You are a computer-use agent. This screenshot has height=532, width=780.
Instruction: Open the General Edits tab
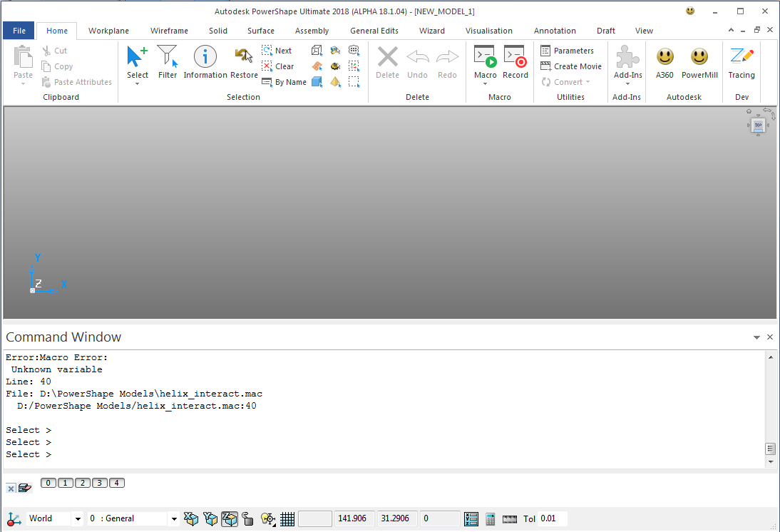(x=374, y=31)
